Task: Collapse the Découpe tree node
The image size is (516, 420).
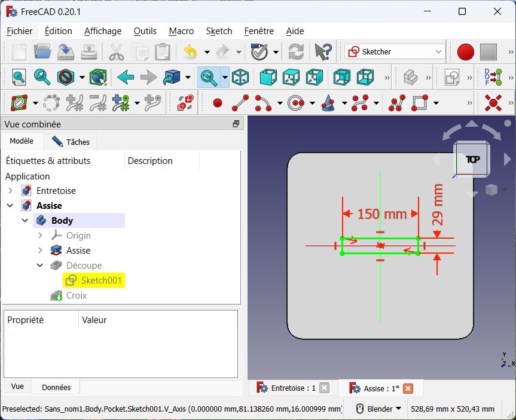Action: click(x=40, y=266)
